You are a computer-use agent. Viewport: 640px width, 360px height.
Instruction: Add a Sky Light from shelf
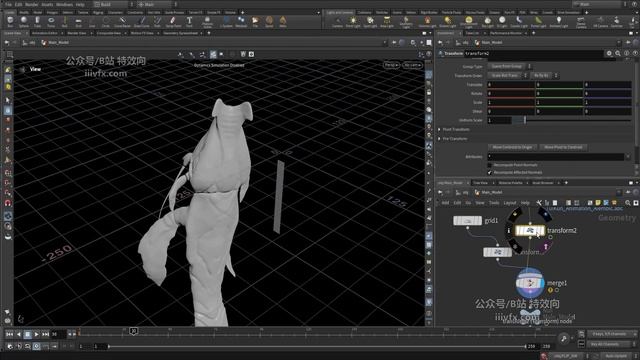pyautogui.click(x=487, y=22)
